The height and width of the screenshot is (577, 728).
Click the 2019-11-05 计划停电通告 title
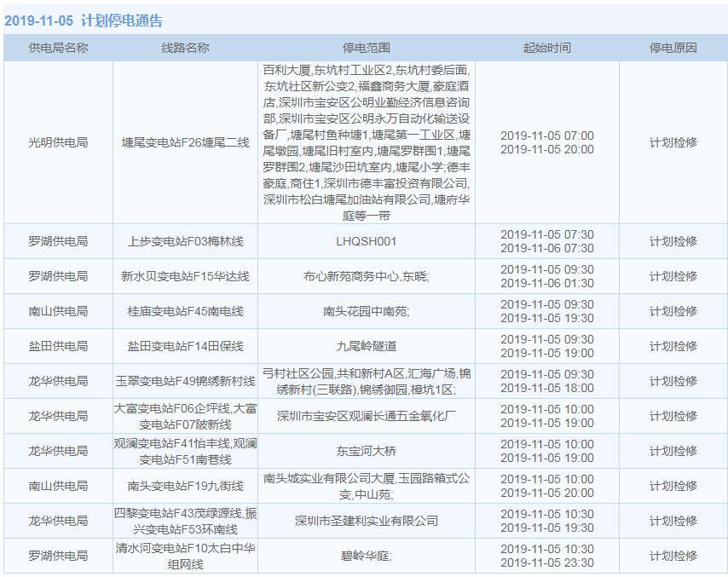pyautogui.click(x=83, y=21)
